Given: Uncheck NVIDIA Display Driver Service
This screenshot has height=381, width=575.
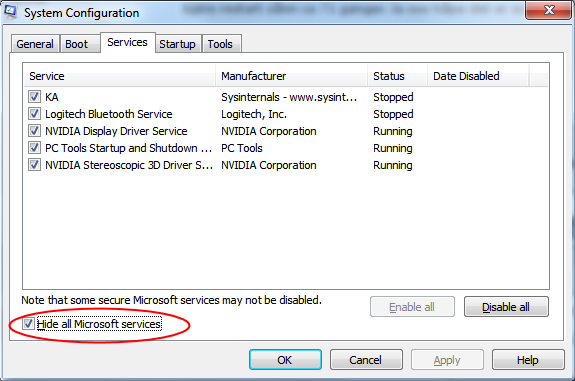Looking at the screenshot, I should point(34,131).
